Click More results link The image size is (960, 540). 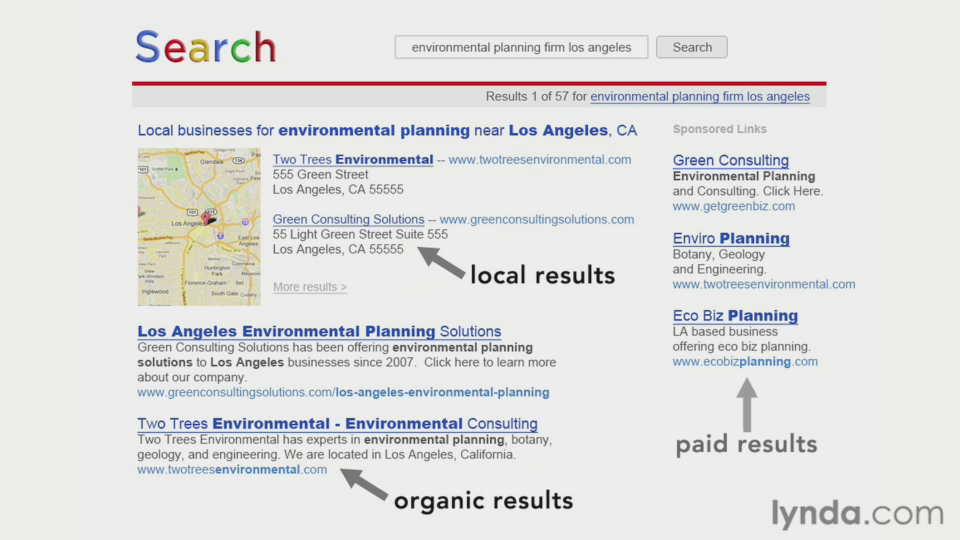(310, 287)
